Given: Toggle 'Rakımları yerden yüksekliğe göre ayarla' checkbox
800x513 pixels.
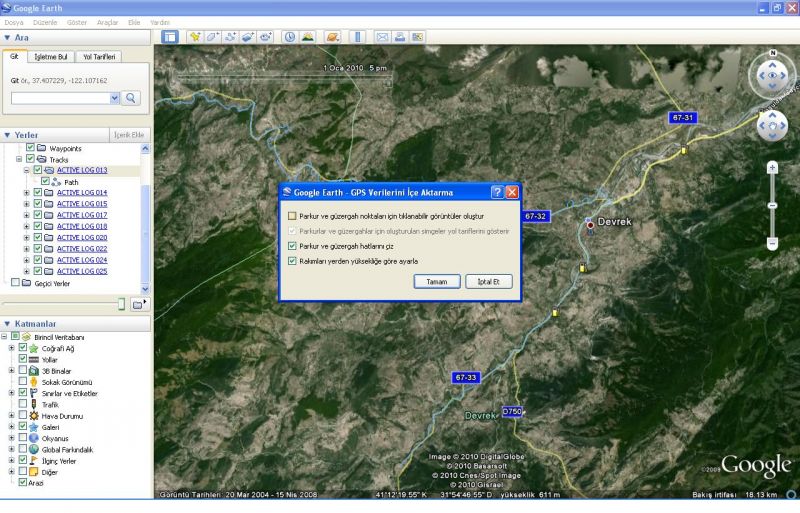Looking at the screenshot, I should [x=292, y=260].
